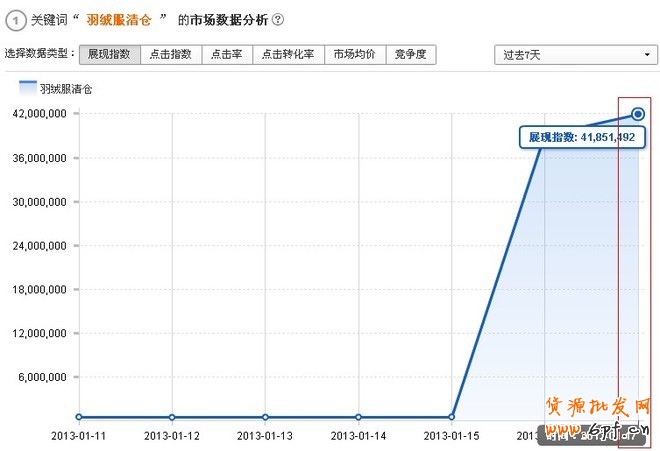660x451 pixels.
Task: Show the 竞争度 data
Action: click(x=411, y=54)
